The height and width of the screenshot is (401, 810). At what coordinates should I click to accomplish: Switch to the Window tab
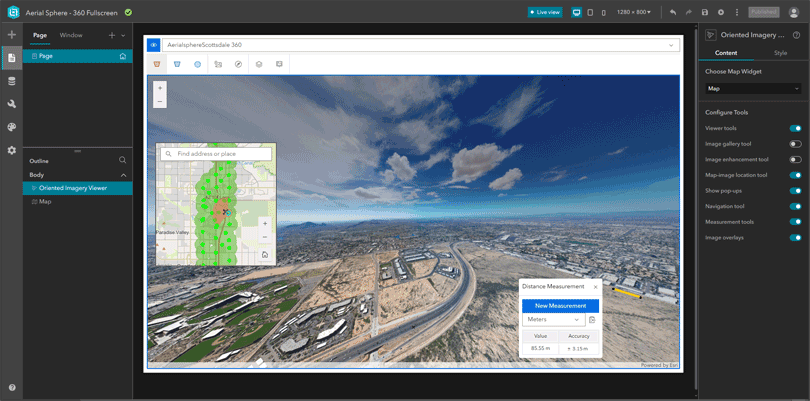(x=71, y=36)
